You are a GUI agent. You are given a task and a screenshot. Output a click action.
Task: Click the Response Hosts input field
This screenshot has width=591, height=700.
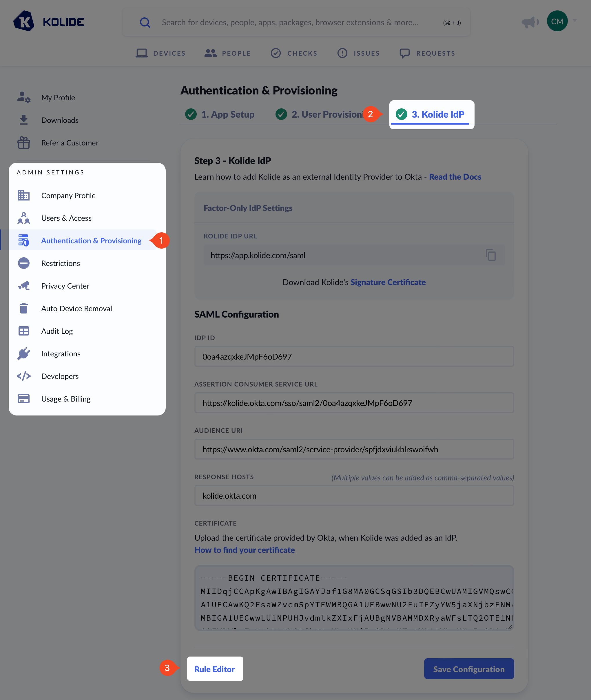point(354,496)
